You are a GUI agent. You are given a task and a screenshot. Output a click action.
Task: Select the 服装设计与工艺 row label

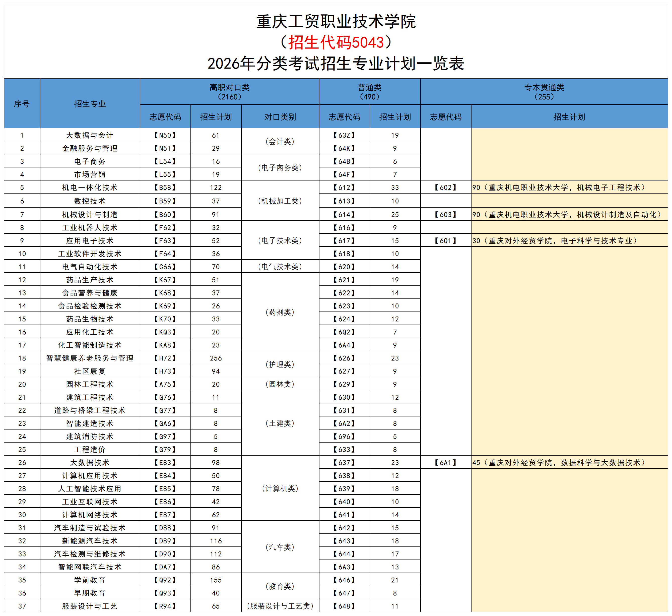pos(90,606)
